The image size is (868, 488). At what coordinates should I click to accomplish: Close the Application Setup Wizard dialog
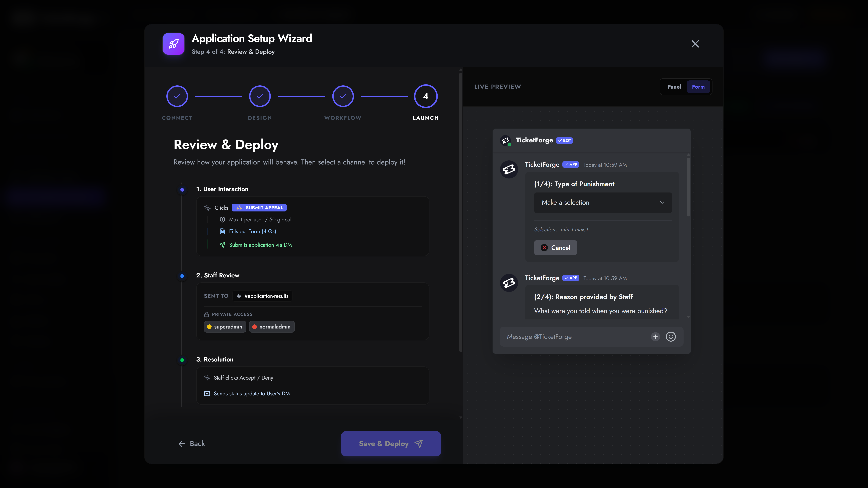(x=695, y=44)
